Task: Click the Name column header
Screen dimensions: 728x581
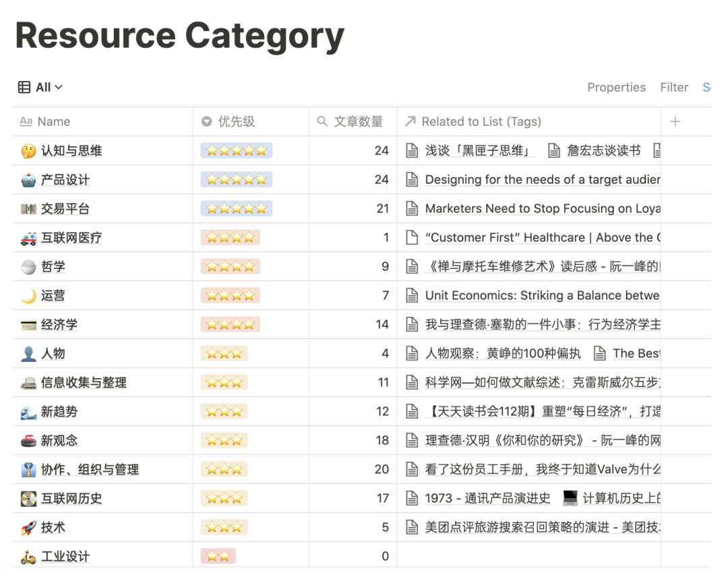Action: 103,122
